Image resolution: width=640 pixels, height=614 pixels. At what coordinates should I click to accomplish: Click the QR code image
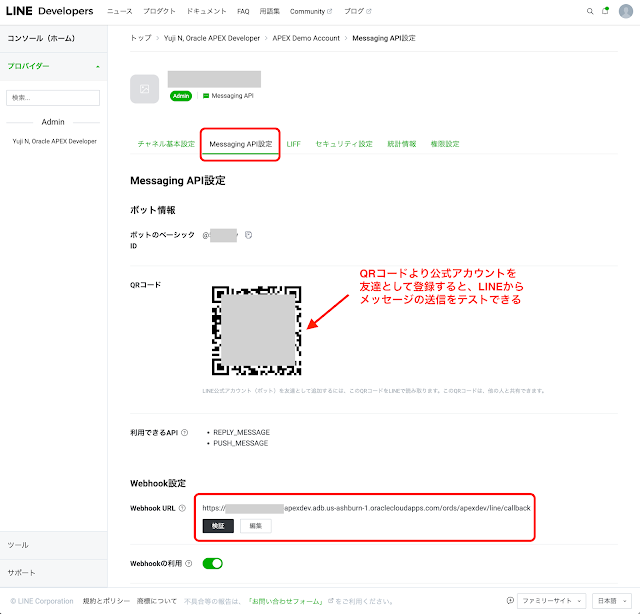click(256, 331)
